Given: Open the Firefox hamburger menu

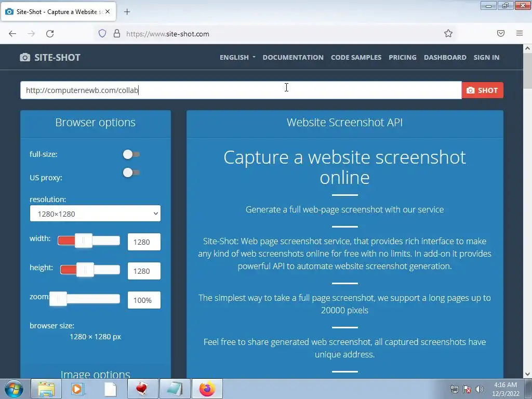Looking at the screenshot, I should pos(520,33).
